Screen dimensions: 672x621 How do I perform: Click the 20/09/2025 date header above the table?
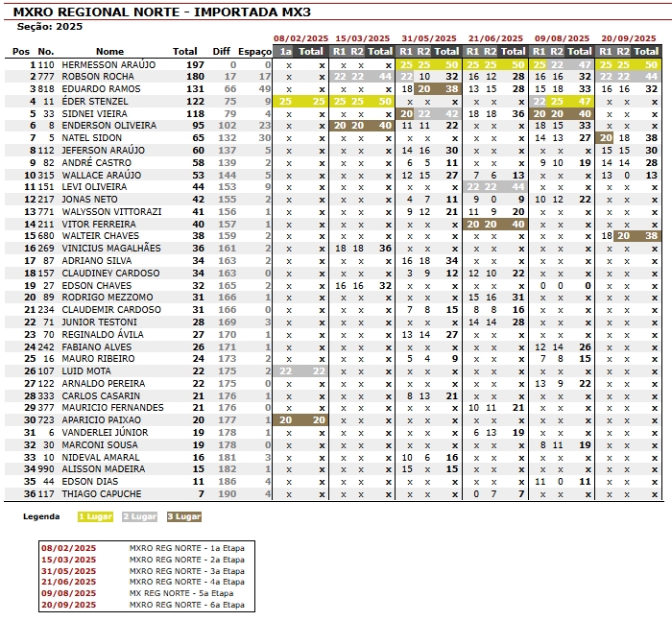[x=628, y=38]
